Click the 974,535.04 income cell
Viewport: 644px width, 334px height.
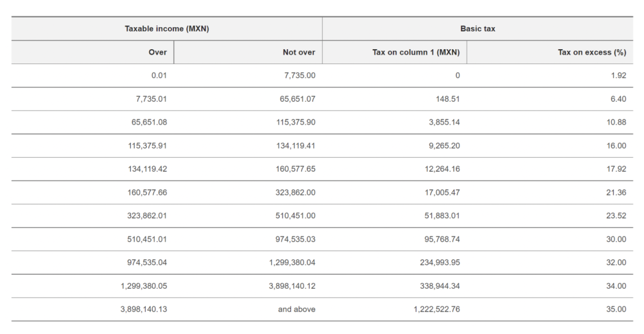pyautogui.click(x=147, y=262)
